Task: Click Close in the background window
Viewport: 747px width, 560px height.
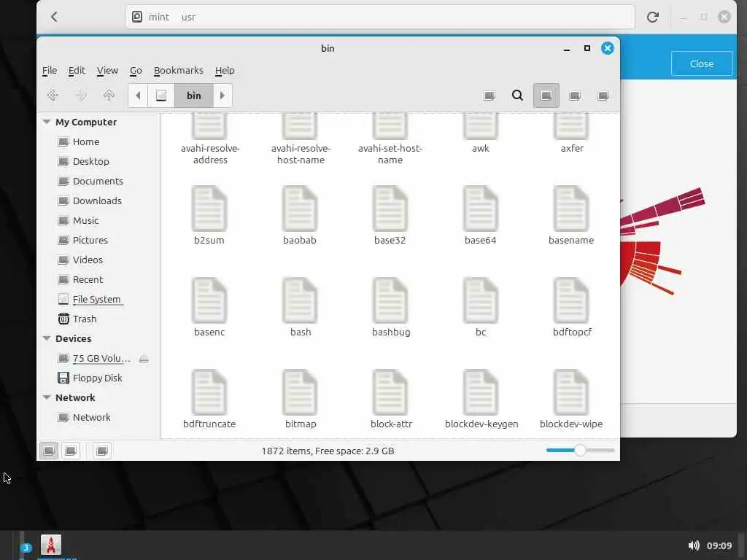Action: (702, 64)
